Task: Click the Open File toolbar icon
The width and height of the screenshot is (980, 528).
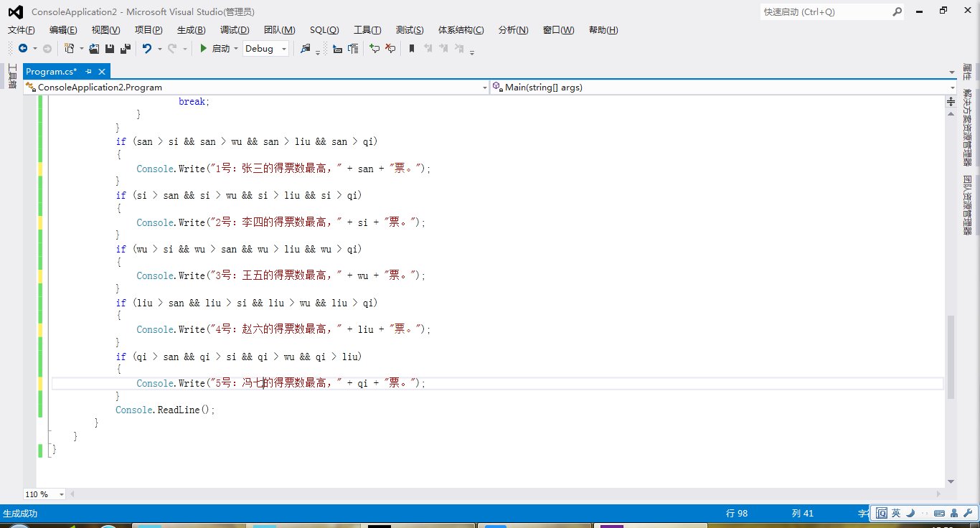Action: pyautogui.click(x=94, y=49)
